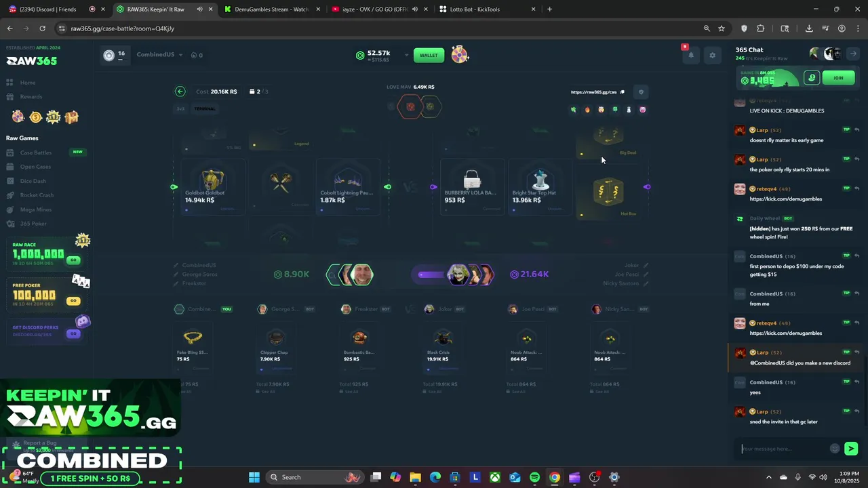
Task: Click the green hexagon case icon
Action: pos(430,106)
